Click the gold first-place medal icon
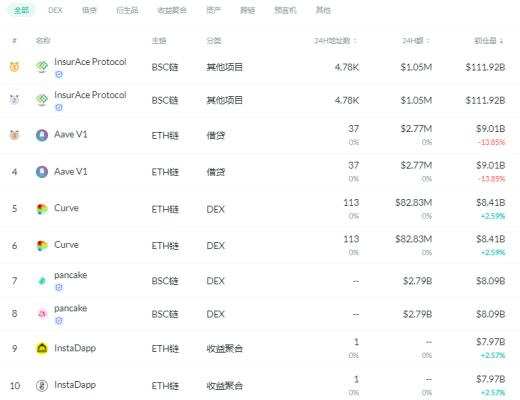 14,67
